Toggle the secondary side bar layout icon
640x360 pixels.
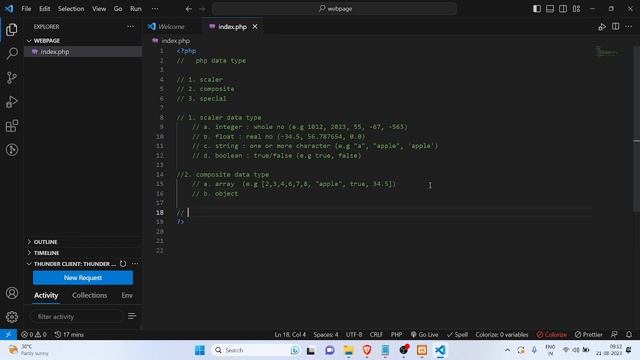coord(563,9)
